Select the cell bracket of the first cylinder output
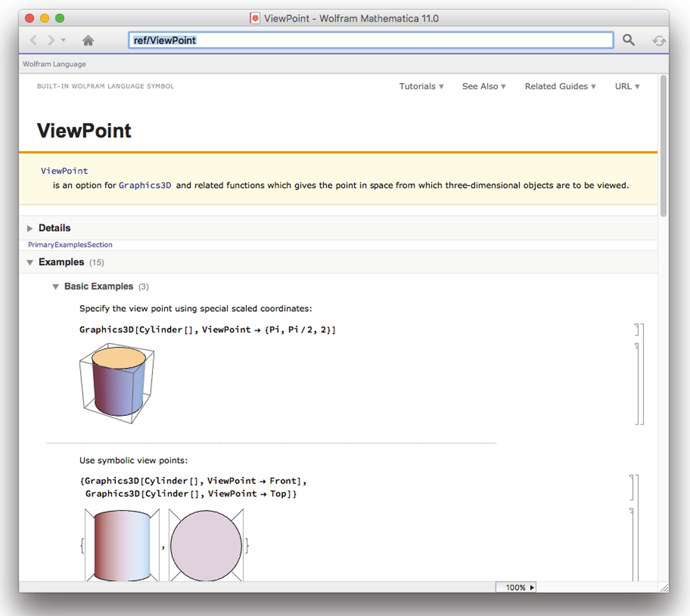The height and width of the screenshot is (616, 690). [x=637, y=383]
